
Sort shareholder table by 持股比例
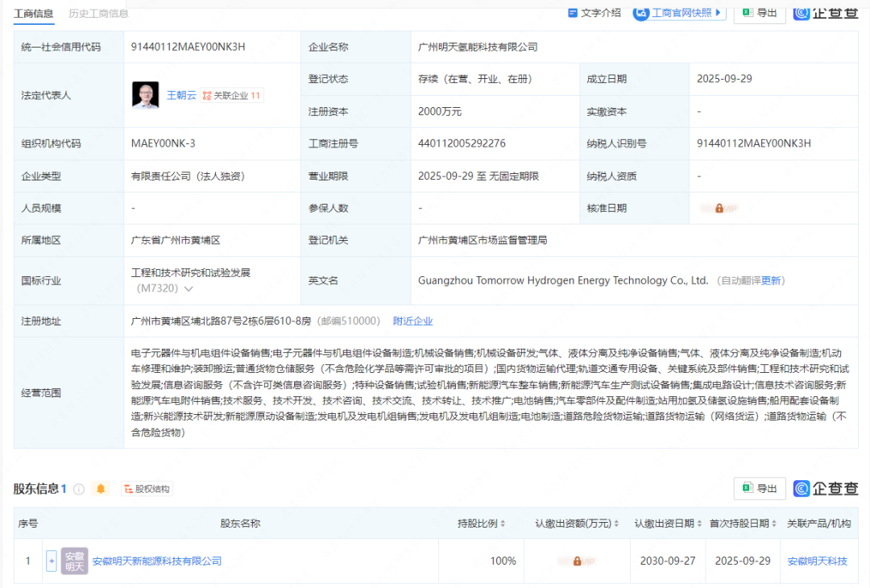click(x=482, y=524)
